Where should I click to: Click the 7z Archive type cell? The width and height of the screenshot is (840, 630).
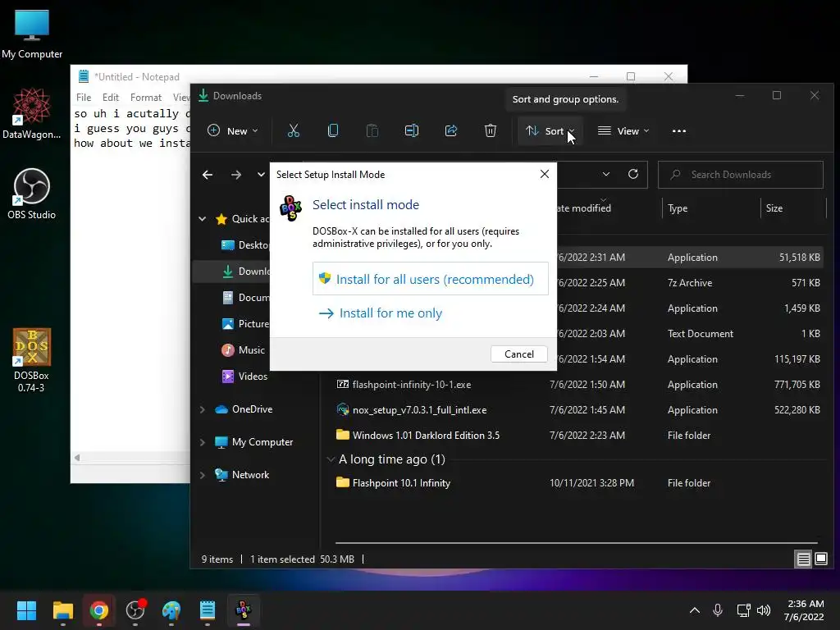pos(689,283)
